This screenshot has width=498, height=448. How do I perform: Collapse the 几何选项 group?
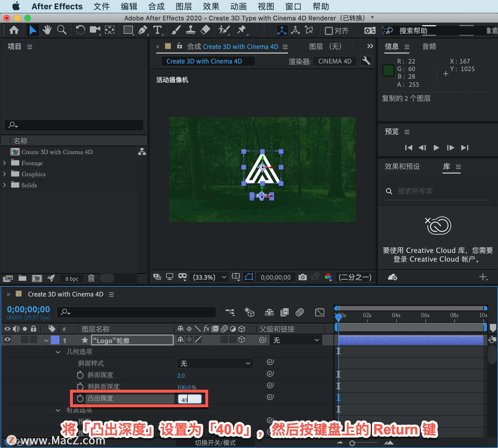tap(58, 352)
